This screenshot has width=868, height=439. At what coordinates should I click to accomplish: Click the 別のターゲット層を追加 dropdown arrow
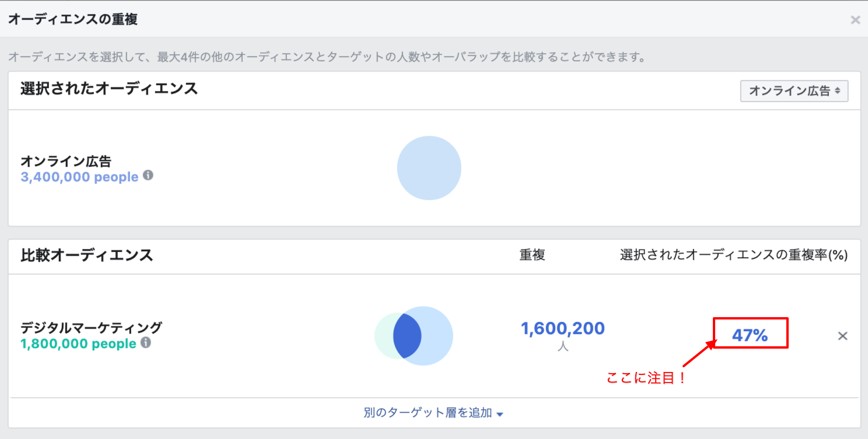click(500, 414)
